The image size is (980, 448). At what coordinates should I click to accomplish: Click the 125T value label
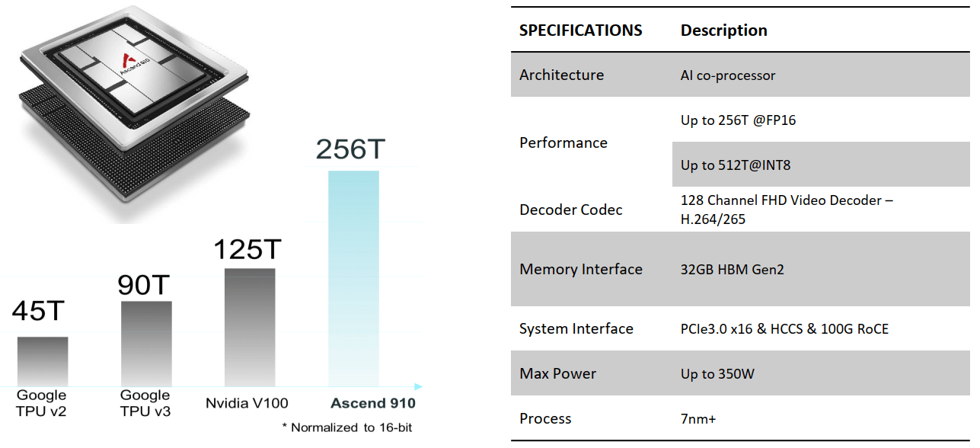point(247,248)
